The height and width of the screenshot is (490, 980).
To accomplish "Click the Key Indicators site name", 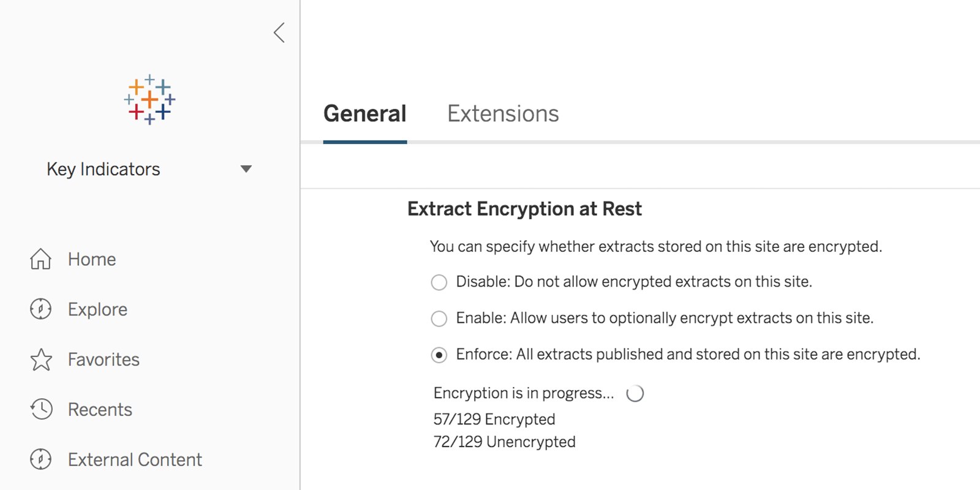I will click(104, 169).
